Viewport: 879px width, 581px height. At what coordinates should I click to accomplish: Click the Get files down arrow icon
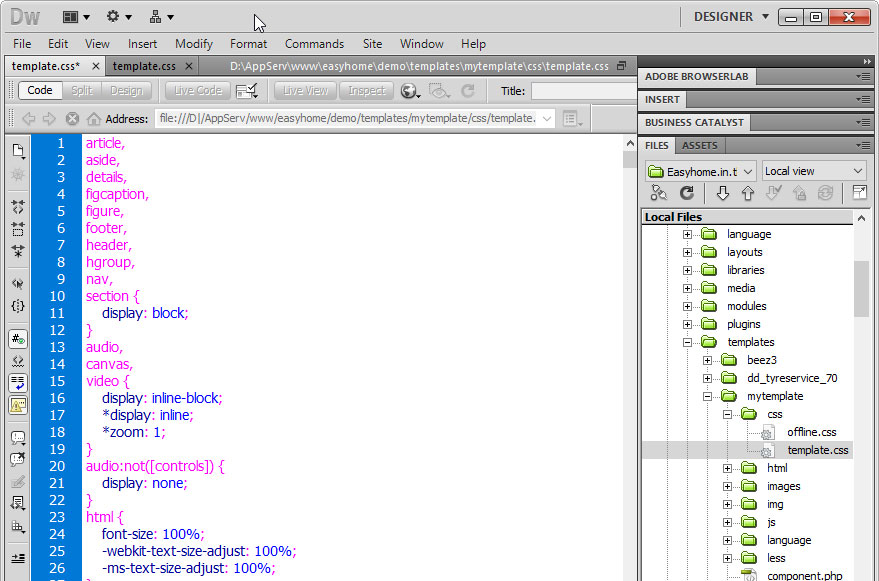722,194
